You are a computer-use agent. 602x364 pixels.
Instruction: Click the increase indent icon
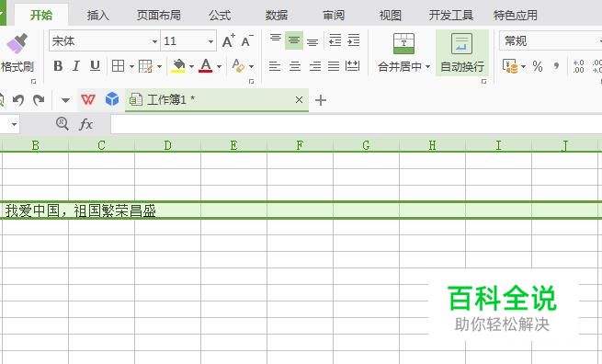click(x=354, y=40)
